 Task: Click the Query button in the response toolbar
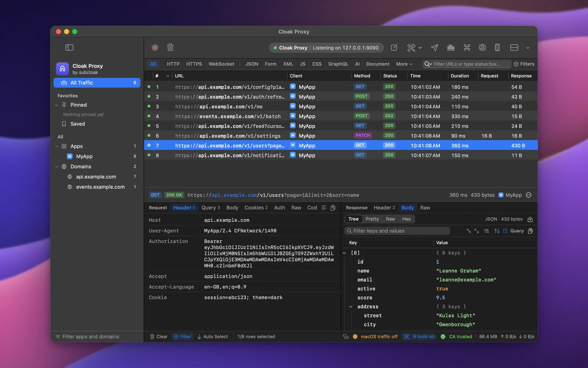[x=513, y=231]
